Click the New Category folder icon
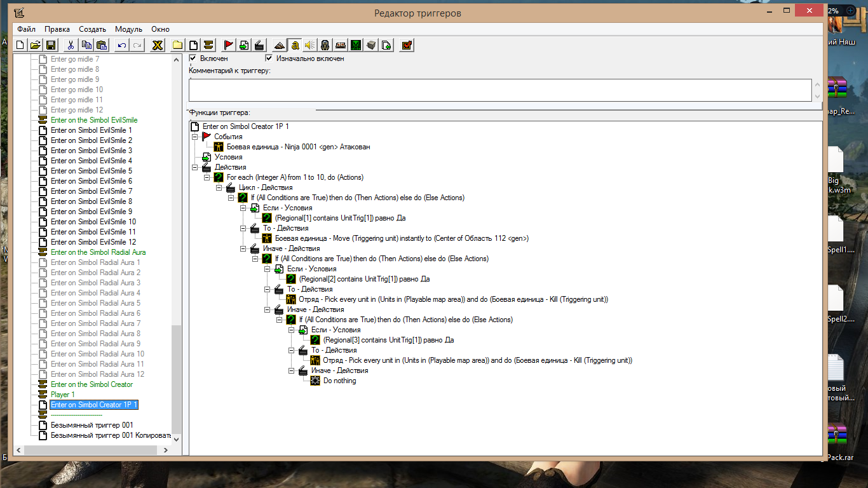The height and width of the screenshot is (488, 868). 178,45
